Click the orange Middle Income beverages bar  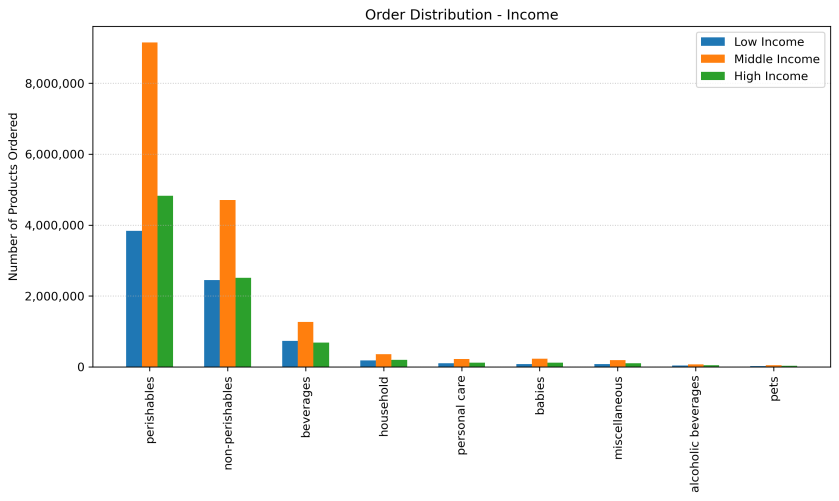305,344
